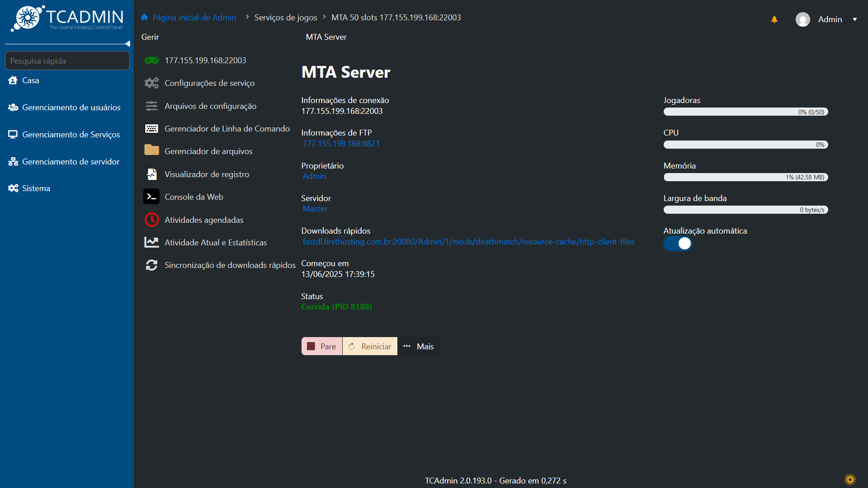Viewport: 868px width, 488px height.
Task: Open 177.155.199.168:22003 service entry
Action: click(x=205, y=61)
